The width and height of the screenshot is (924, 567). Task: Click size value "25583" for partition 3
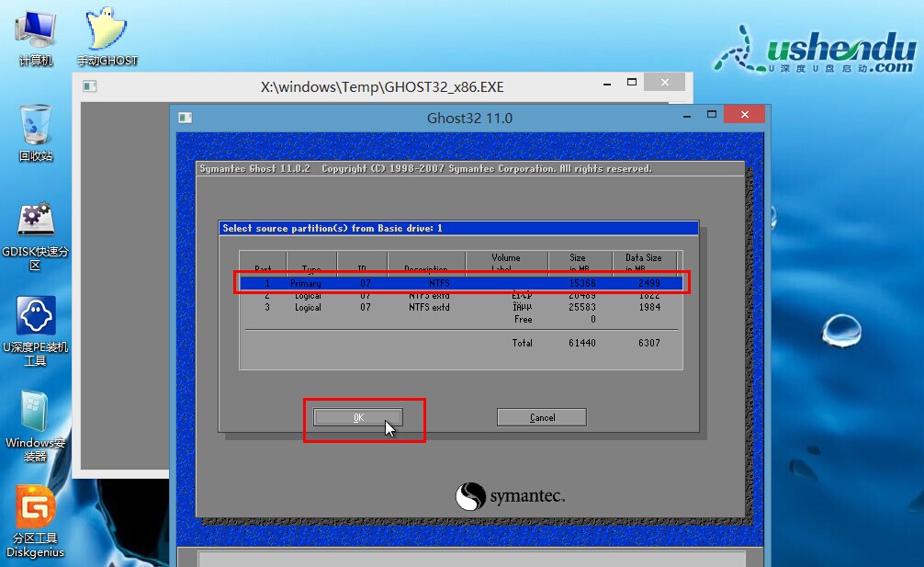click(x=582, y=308)
